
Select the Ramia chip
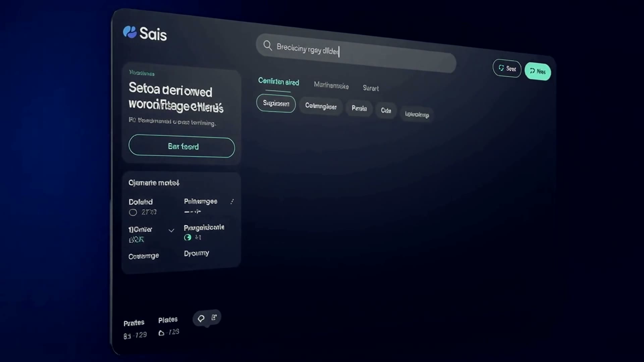click(359, 108)
